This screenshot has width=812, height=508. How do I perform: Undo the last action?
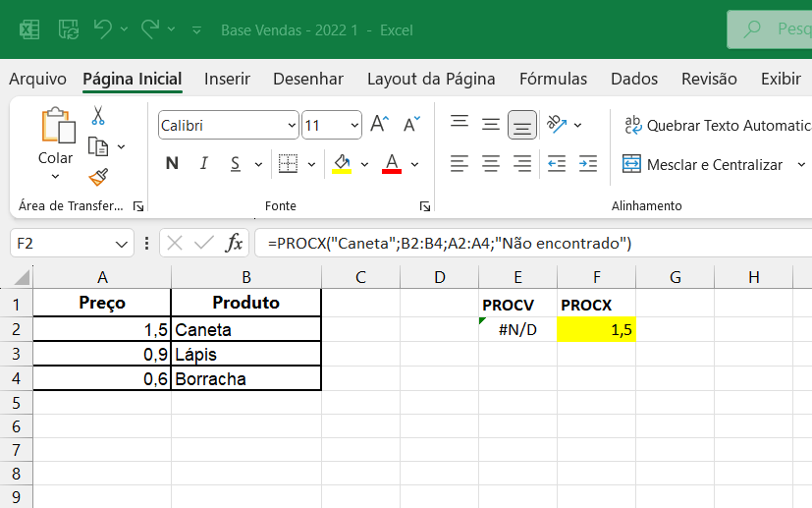[102, 29]
